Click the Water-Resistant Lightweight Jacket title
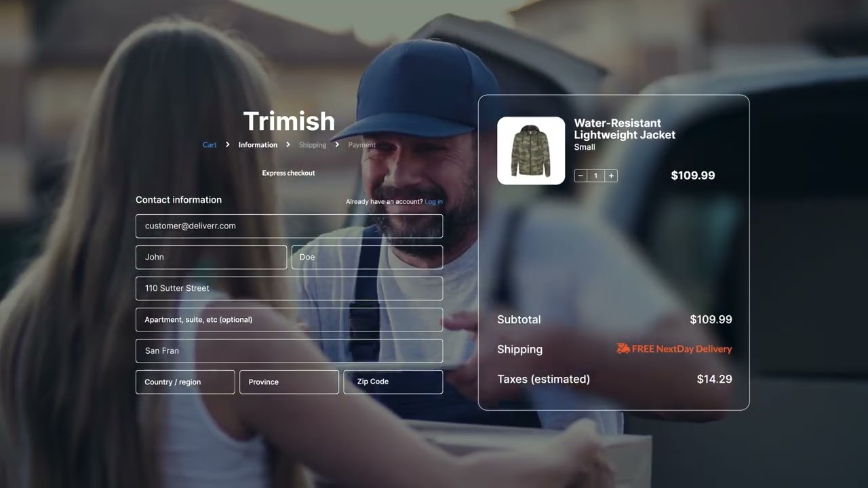This screenshot has height=488, width=868. pos(625,129)
